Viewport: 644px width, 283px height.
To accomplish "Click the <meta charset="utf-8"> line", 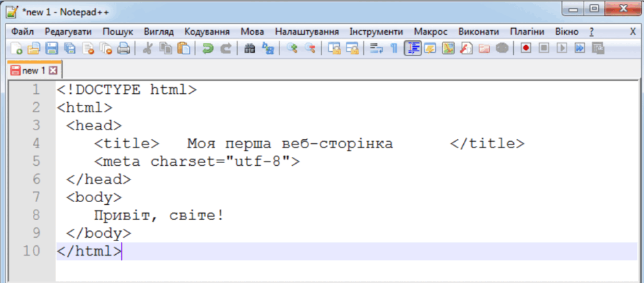I will (x=197, y=162).
